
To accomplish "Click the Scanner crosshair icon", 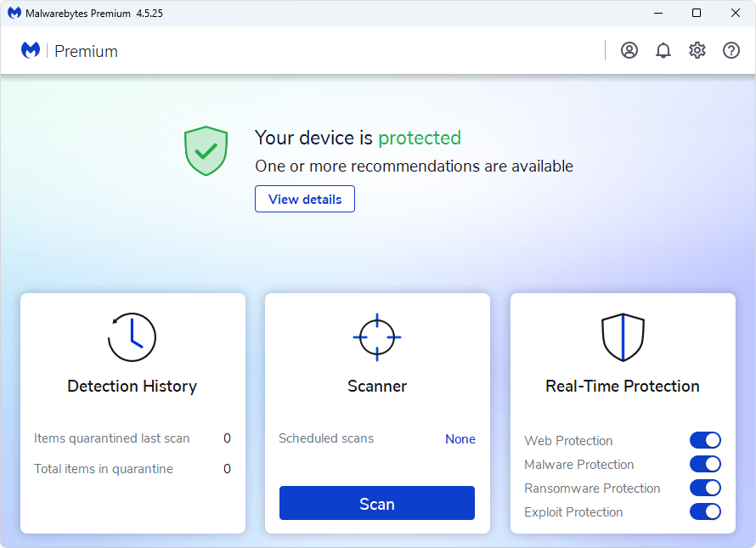I will (x=377, y=337).
